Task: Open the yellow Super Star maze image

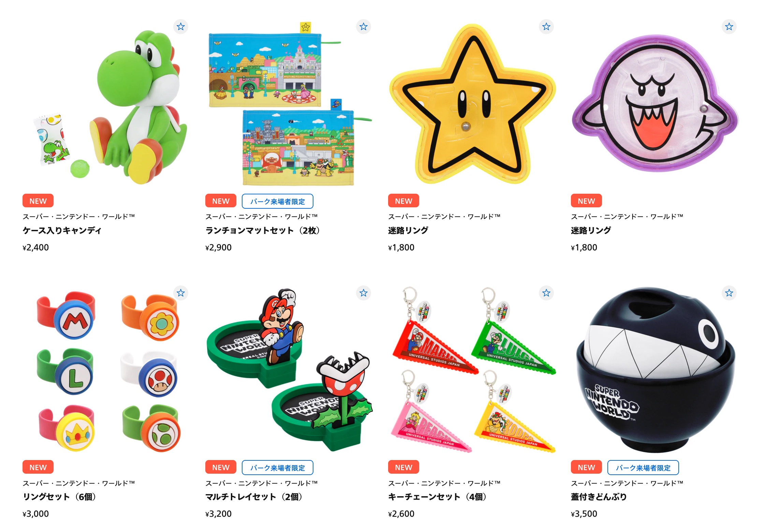Action: coord(472,104)
